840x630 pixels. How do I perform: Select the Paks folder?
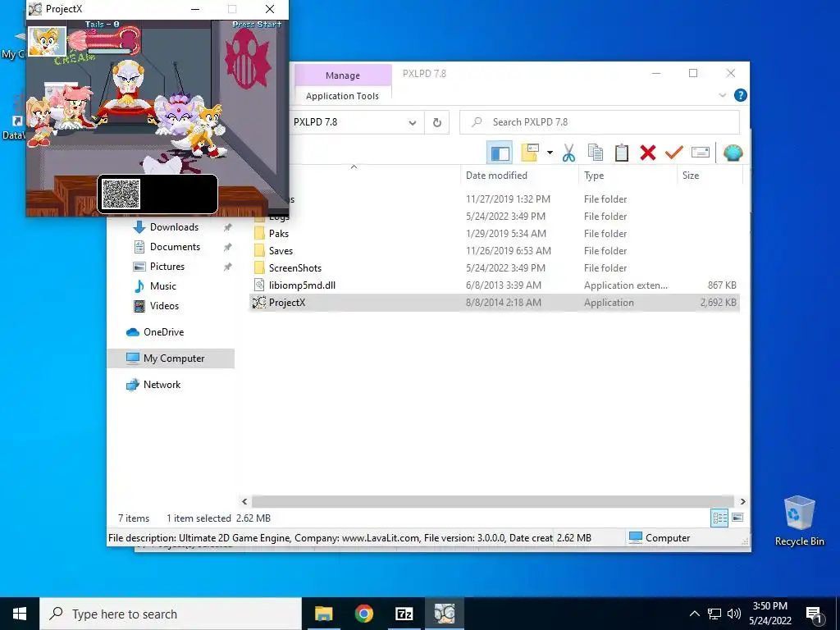pos(279,234)
